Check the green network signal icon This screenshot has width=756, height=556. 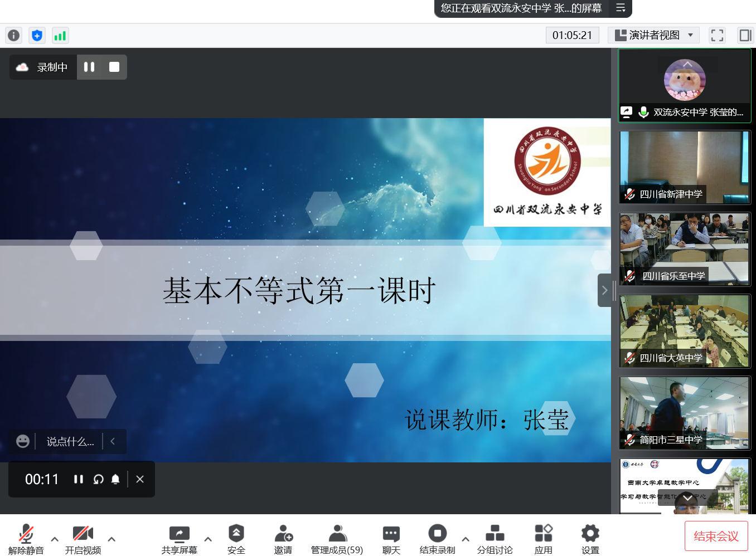60,36
